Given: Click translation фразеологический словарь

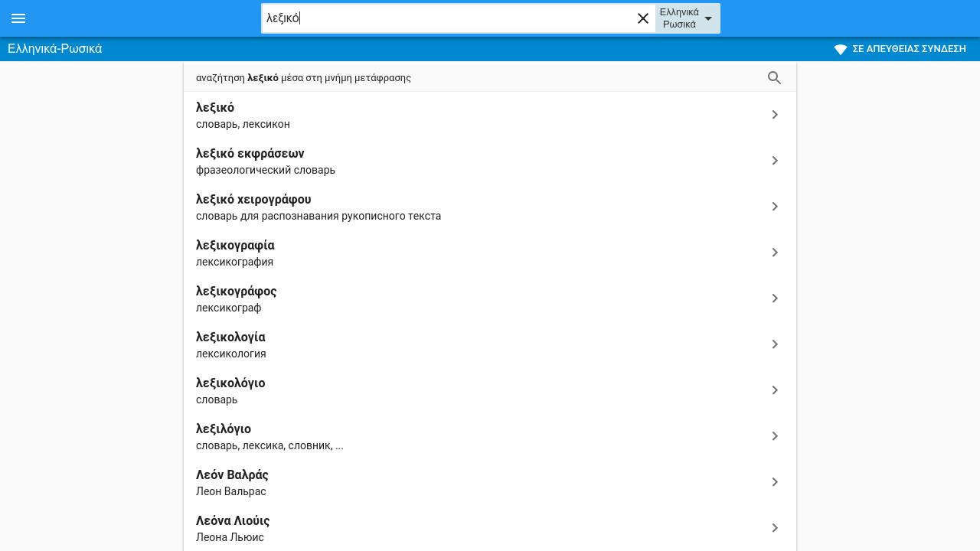Looking at the screenshot, I should 266,170.
